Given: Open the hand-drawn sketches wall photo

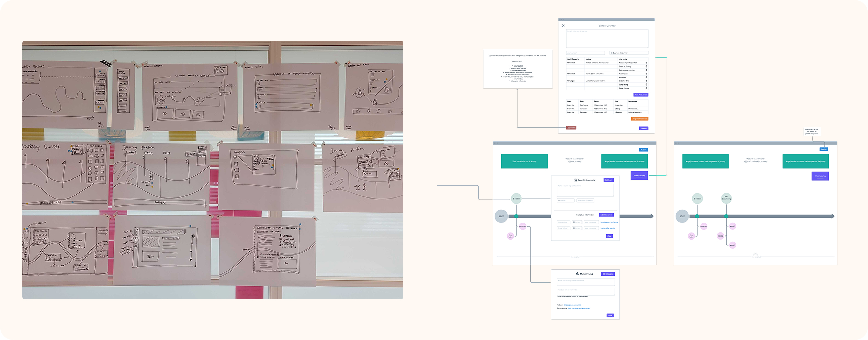Looking at the screenshot, I should 213,170.
